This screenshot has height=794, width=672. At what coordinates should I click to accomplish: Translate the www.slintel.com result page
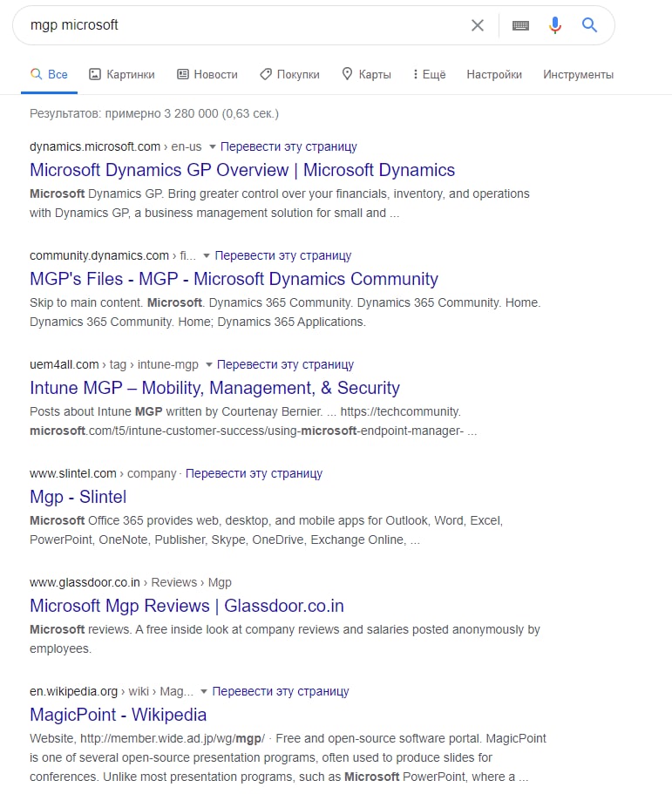[x=255, y=473]
